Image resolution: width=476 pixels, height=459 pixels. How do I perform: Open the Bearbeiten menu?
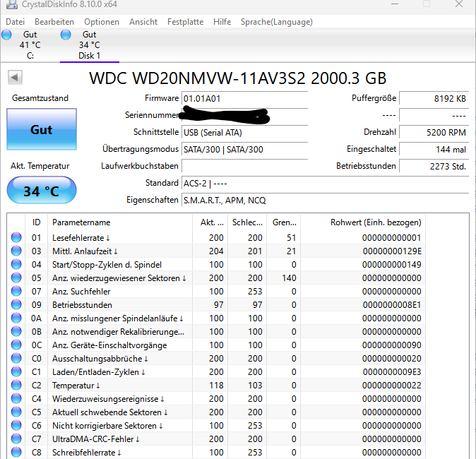pyautogui.click(x=54, y=22)
